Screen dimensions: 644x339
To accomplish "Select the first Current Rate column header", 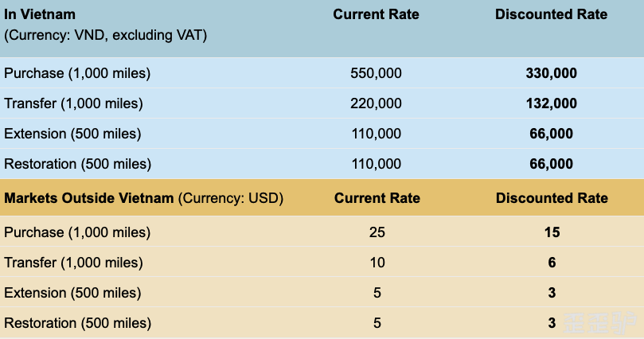I will click(376, 14).
